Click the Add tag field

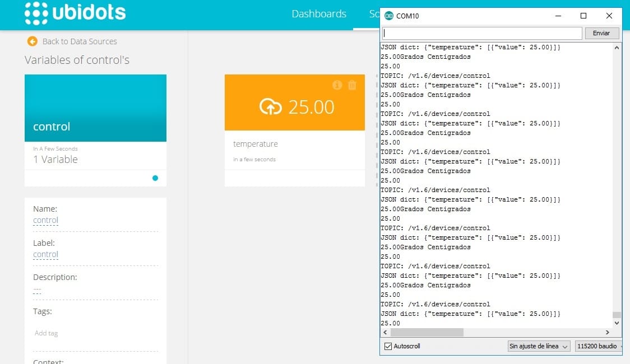coord(96,333)
